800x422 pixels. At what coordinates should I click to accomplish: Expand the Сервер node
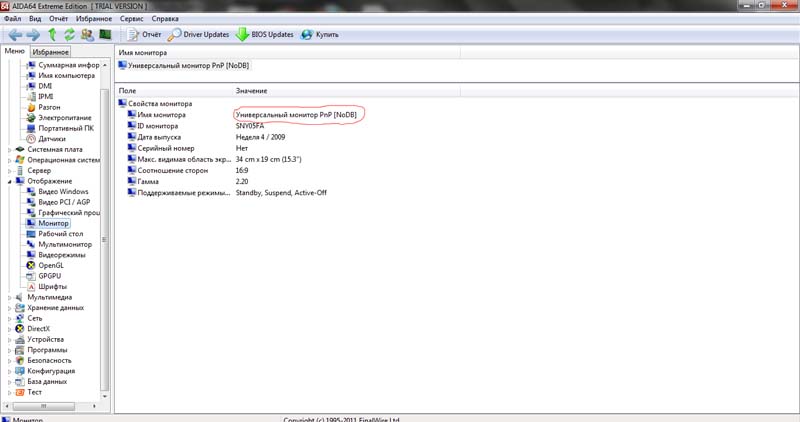tap(9, 171)
